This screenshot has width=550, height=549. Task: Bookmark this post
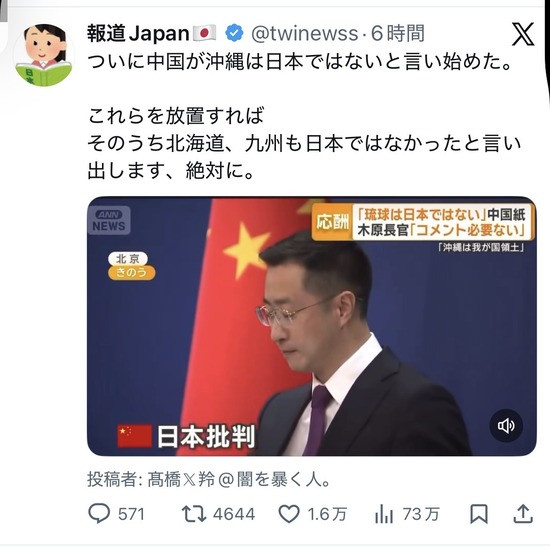tap(479, 514)
